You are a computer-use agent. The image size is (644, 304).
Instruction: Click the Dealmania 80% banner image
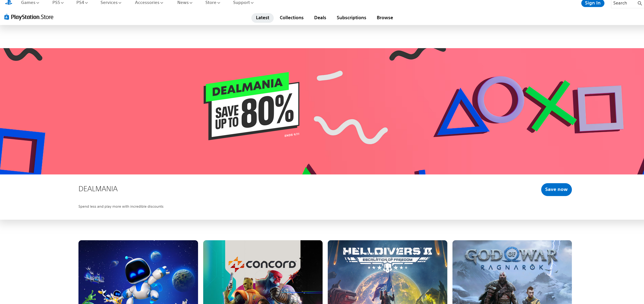coord(322,111)
